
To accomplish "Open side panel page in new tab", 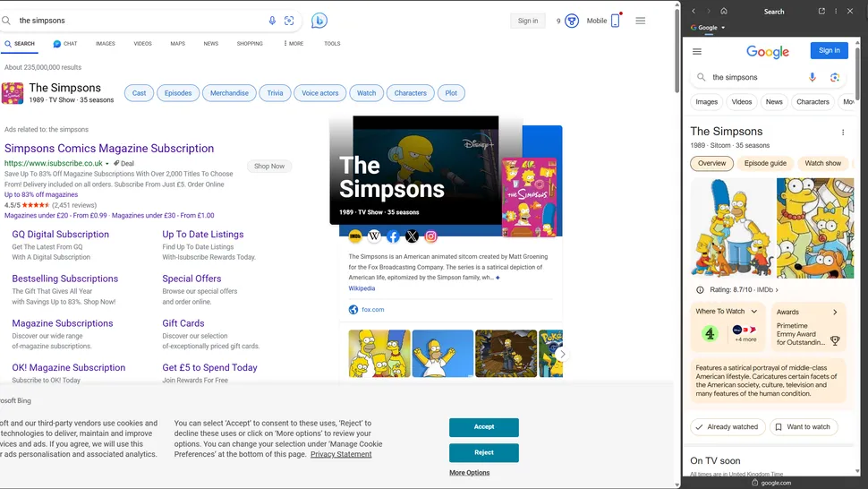I will (x=821, y=11).
